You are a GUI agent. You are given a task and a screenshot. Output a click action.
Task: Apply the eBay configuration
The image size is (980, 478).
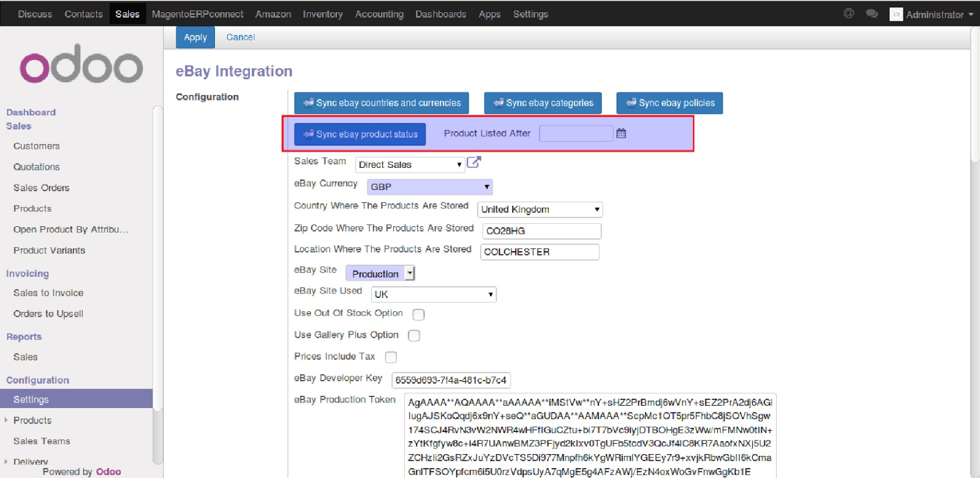(195, 37)
